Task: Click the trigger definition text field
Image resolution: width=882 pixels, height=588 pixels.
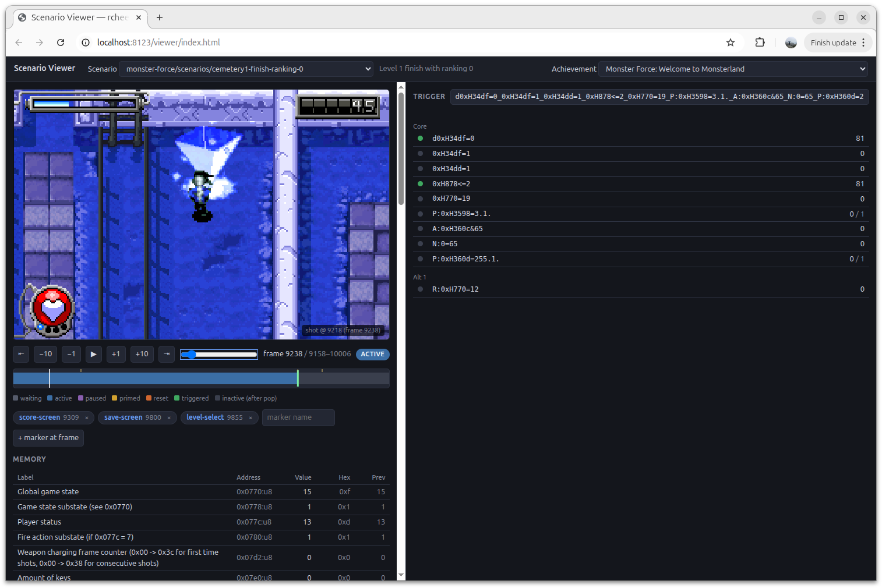Action: [x=659, y=97]
